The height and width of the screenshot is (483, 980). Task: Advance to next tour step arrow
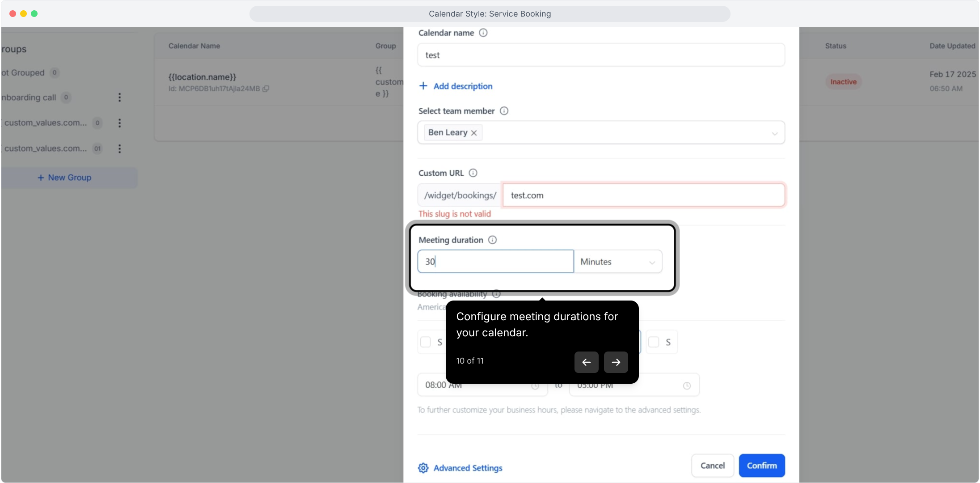(616, 362)
